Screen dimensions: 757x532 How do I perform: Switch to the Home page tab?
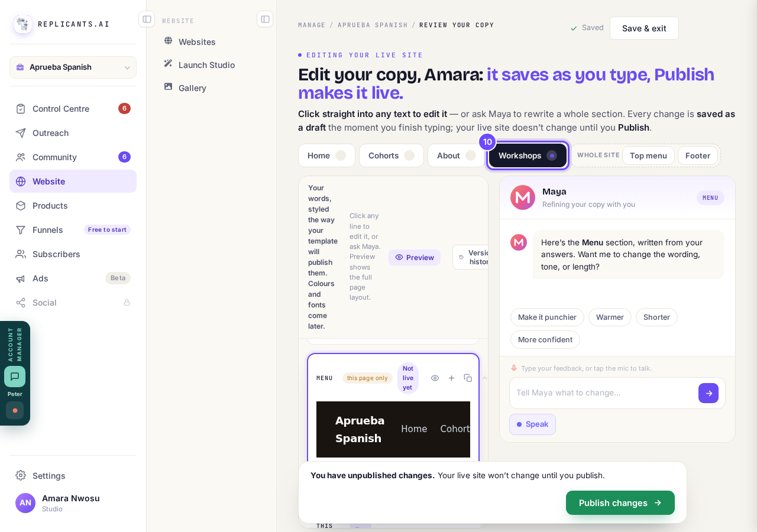coord(326,155)
